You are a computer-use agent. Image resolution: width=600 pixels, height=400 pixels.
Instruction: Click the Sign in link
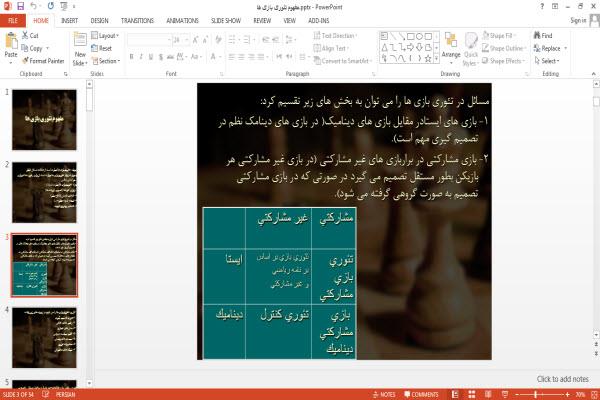pyautogui.click(x=578, y=20)
